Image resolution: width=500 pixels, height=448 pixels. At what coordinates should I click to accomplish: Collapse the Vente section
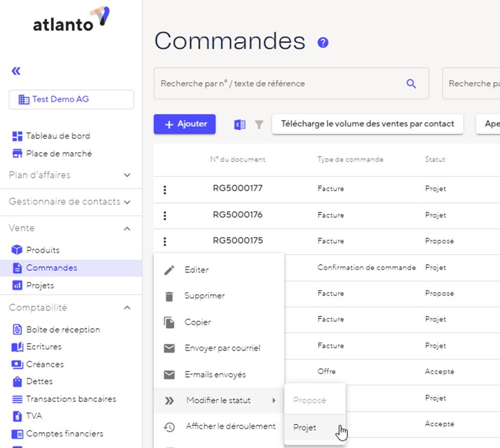coord(127,229)
